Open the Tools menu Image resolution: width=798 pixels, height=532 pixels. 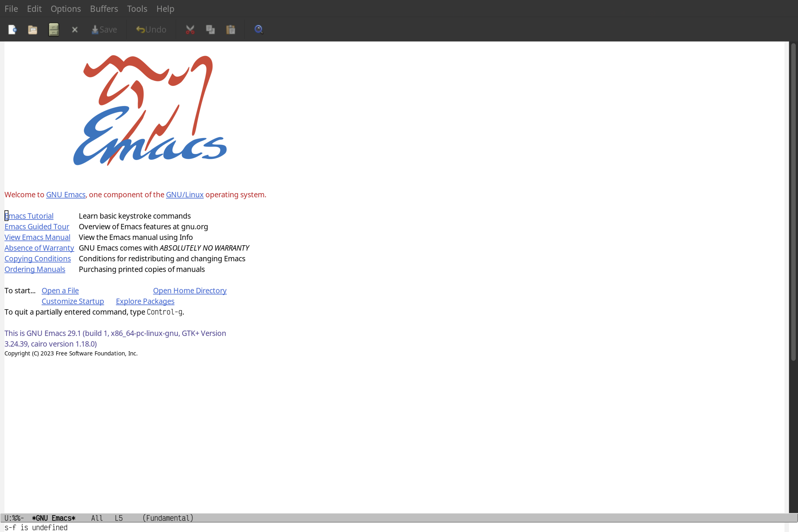click(x=137, y=8)
